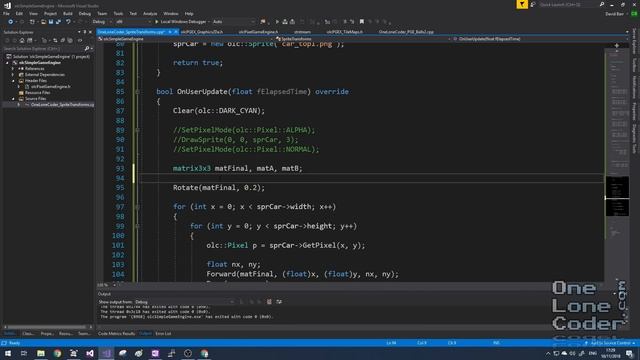Click the Undo arrow icon
The width and height of the screenshot is (640, 360).
[68, 22]
